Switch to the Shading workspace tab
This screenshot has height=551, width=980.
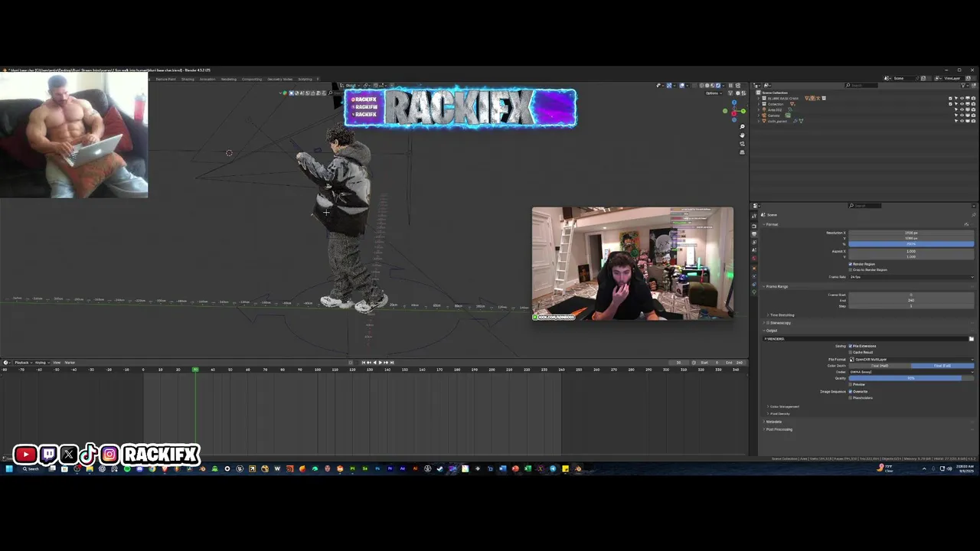pyautogui.click(x=188, y=79)
